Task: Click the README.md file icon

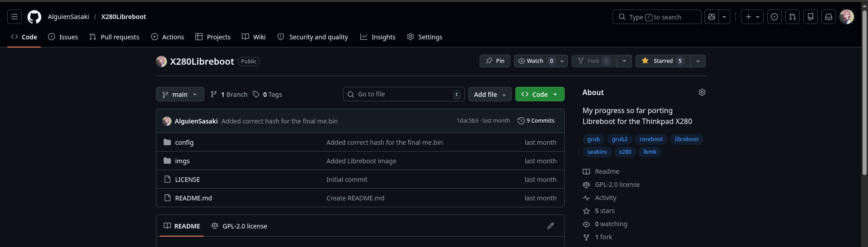Action: [x=167, y=198]
